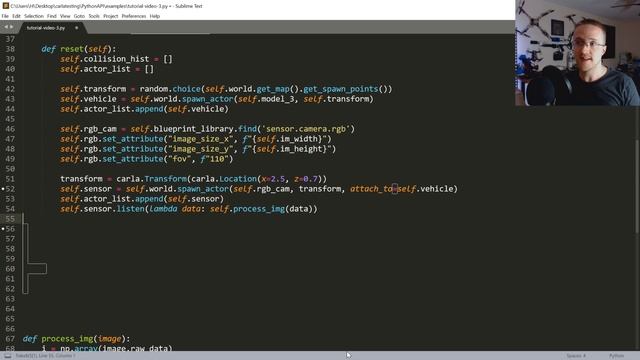Click 'lambda' keyword on line 54
Screen dimensions: 640x360
click(x=163, y=209)
